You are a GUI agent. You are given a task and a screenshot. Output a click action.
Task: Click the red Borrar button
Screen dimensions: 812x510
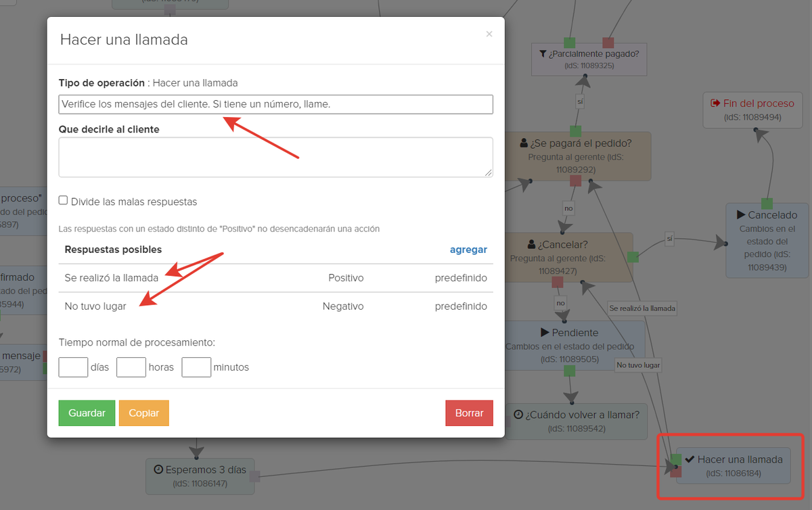click(x=469, y=413)
